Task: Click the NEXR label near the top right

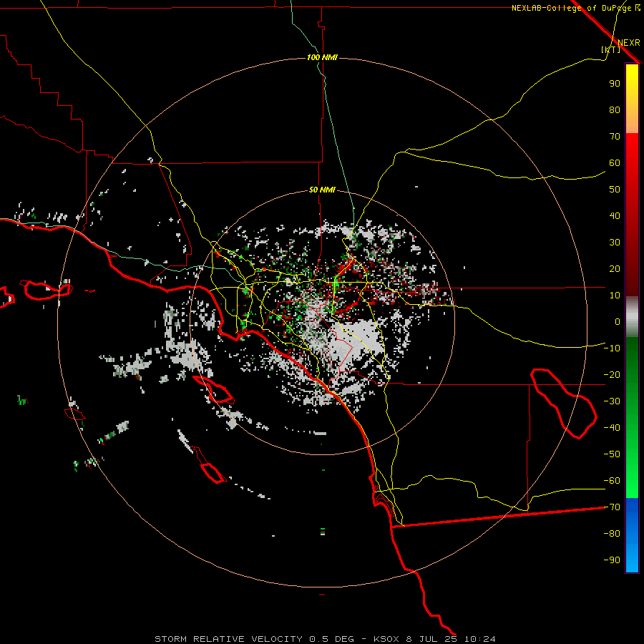Action: tap(629, 43)
